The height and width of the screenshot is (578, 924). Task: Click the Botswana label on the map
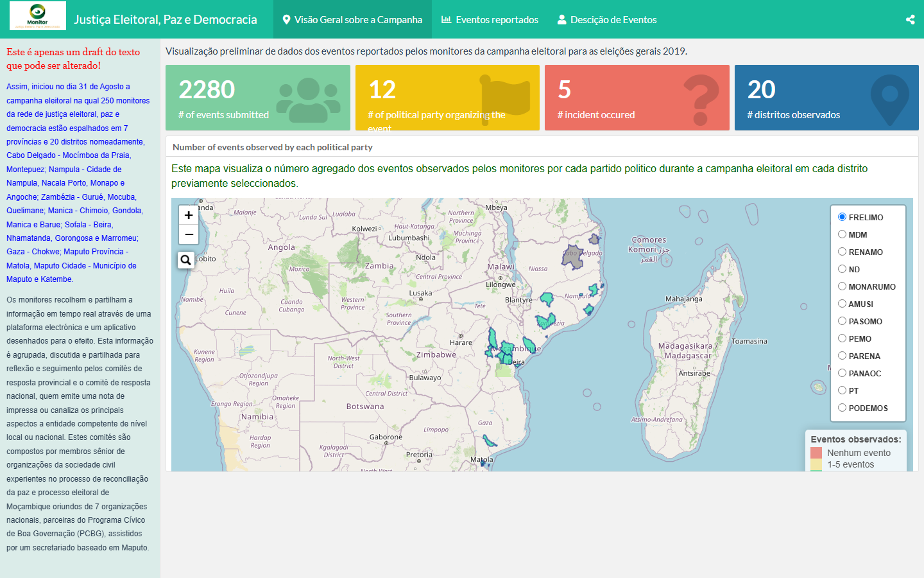click(x=365, y=407)
